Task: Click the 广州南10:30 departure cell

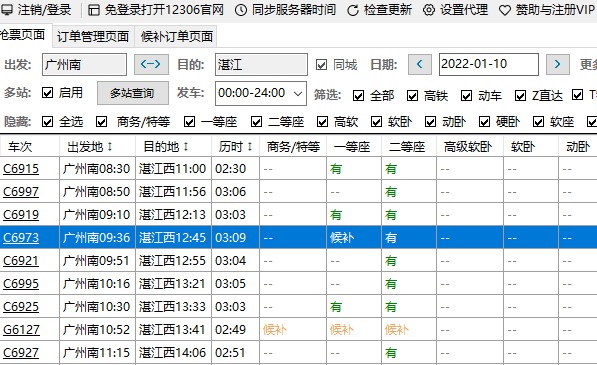Action: point(97,307)
